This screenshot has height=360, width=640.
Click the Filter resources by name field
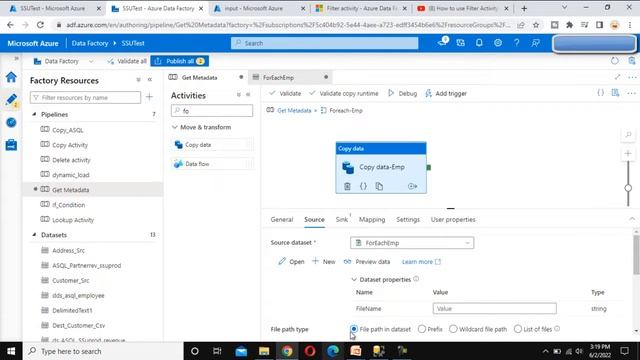[x=85, y=98]
